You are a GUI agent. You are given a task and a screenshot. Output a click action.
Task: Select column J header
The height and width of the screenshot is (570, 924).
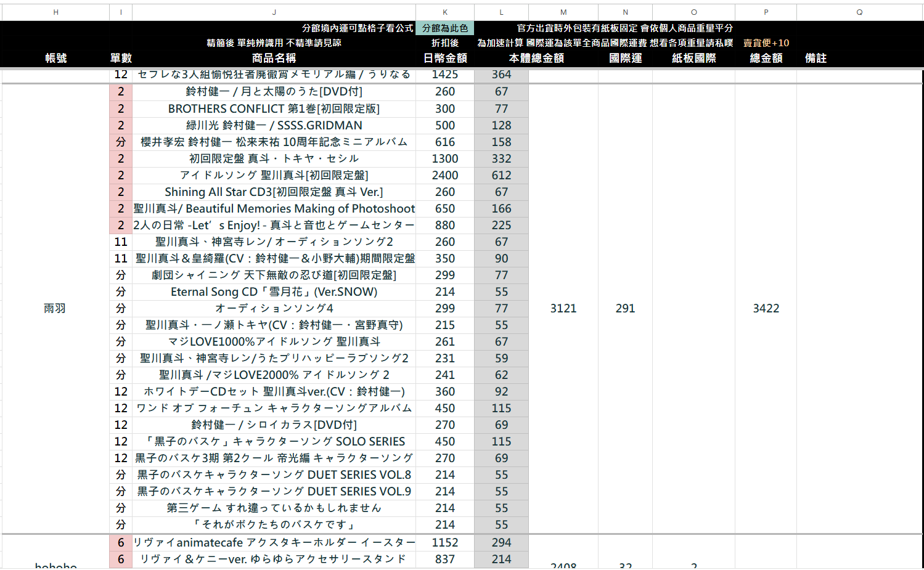[274, 12]
